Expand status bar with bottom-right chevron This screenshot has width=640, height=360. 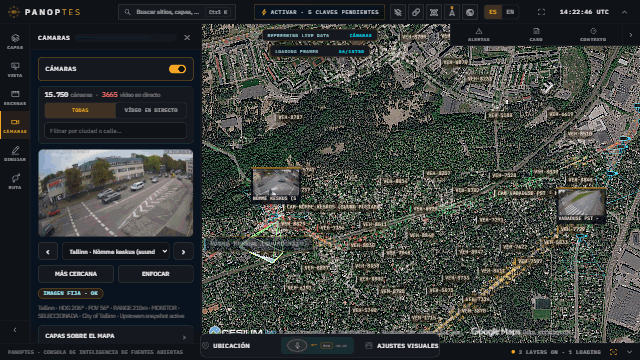pos(630,352)
